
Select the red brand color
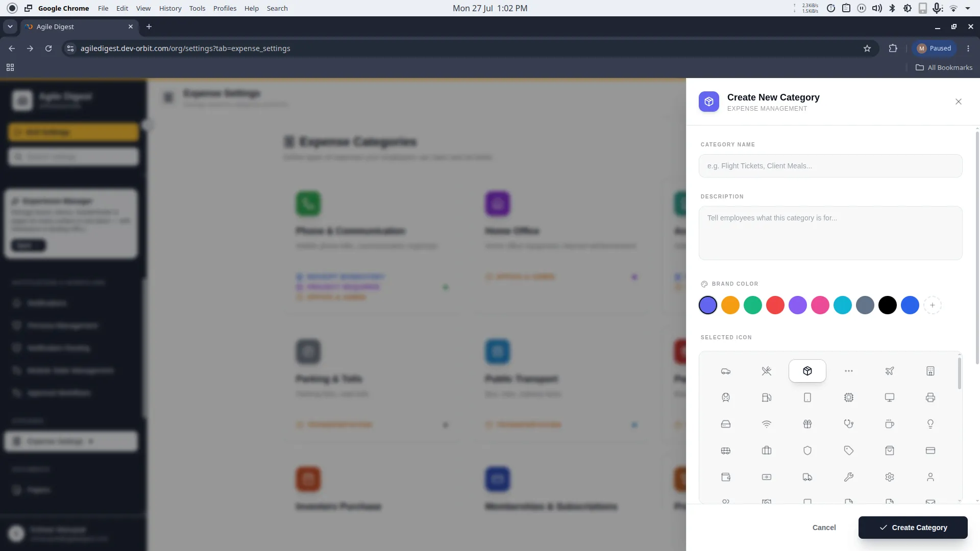(x=775, y=305)
